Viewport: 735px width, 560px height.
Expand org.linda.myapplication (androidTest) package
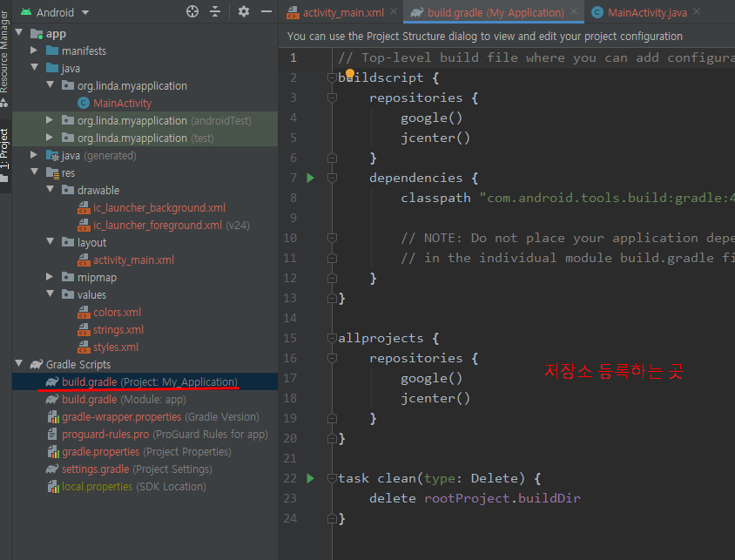(50, 120)
